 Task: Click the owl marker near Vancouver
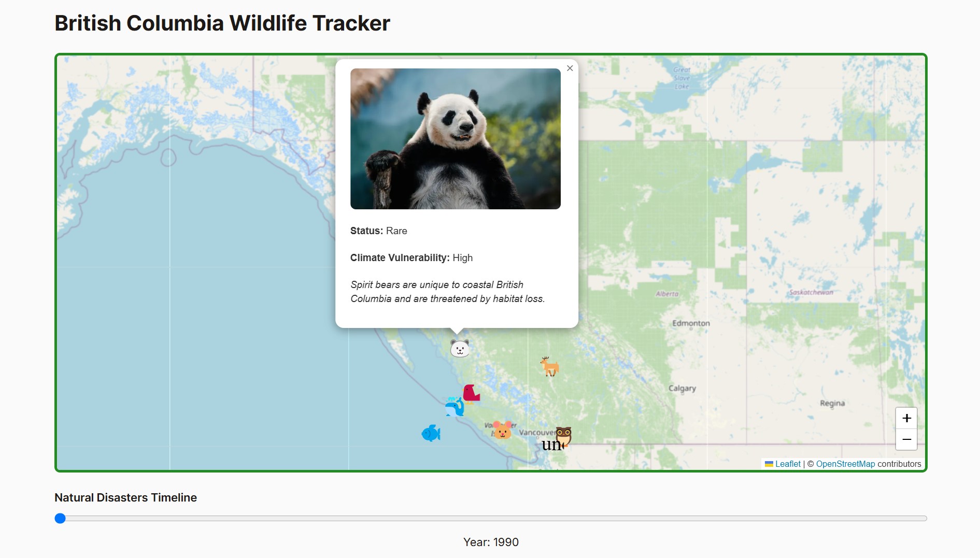tap(563, 436)
